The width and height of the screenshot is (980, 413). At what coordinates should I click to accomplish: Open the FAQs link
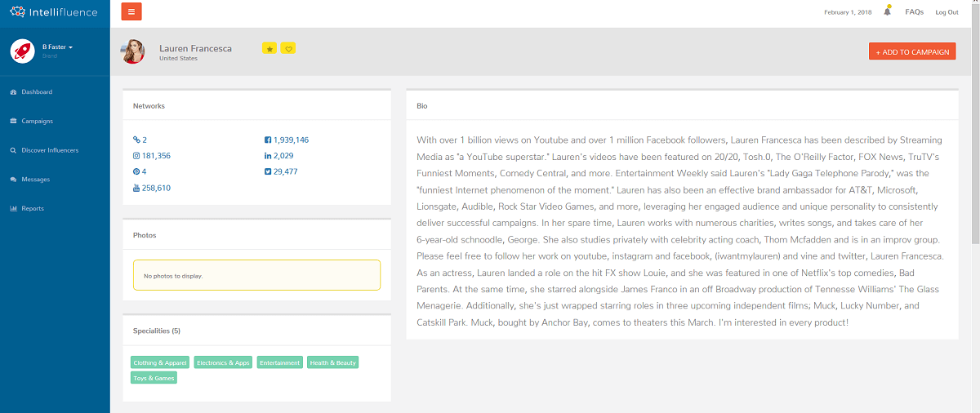click(915, 12)
